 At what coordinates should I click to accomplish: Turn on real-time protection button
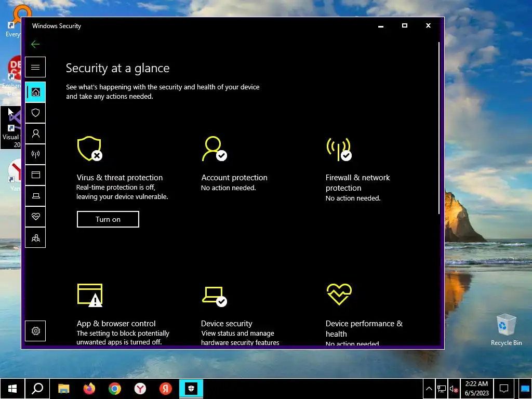108,219
